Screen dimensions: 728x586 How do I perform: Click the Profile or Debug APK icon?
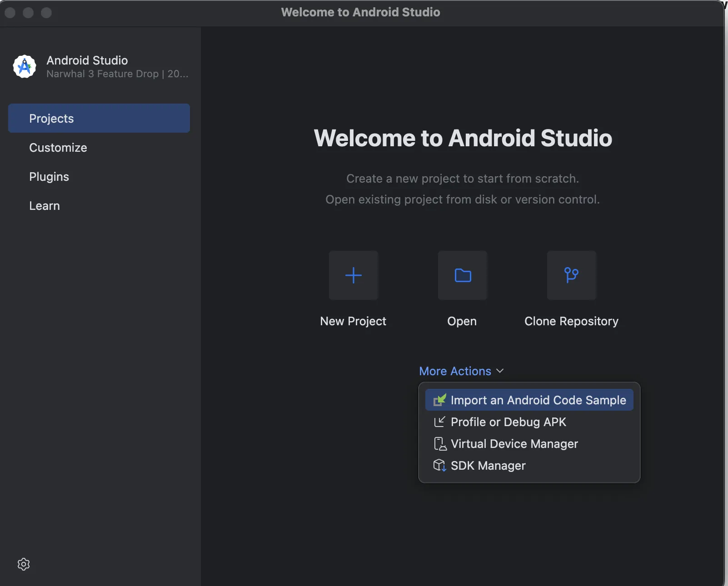click(439, 422)
